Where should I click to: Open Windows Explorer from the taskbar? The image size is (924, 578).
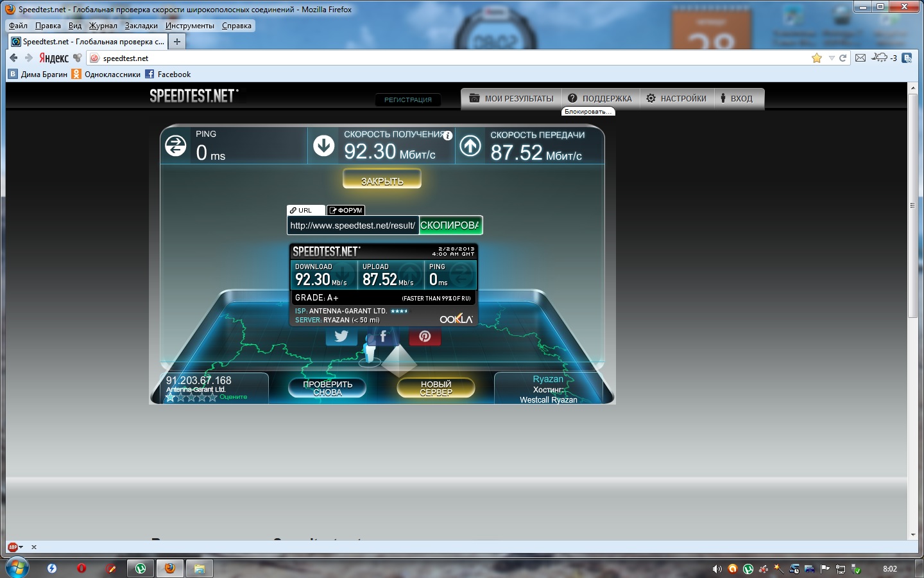pos(200,568)
